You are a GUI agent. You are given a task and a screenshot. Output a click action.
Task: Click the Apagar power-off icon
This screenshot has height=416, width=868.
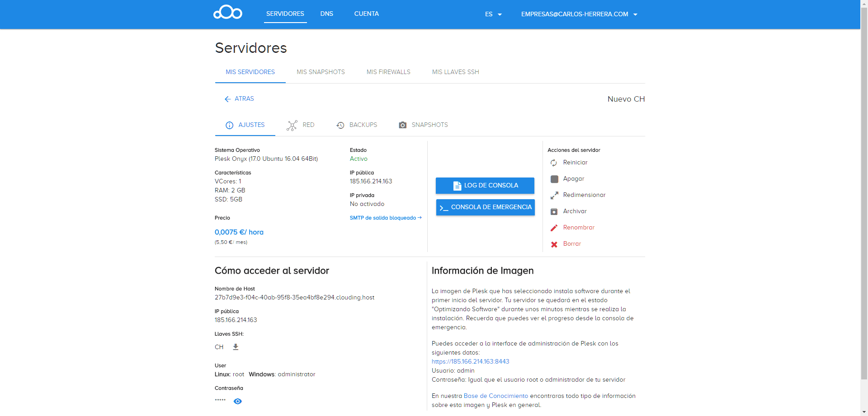(x=554, y=179)
